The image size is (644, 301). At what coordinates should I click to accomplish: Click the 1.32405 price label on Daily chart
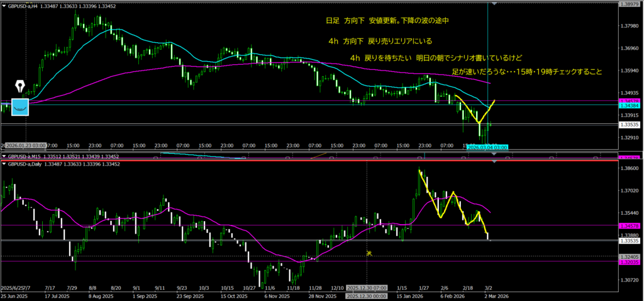click(630, 257)
